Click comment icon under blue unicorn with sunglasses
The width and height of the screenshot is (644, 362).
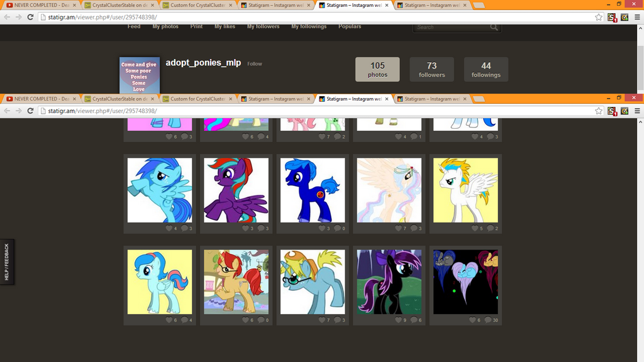tap(338, 320)
